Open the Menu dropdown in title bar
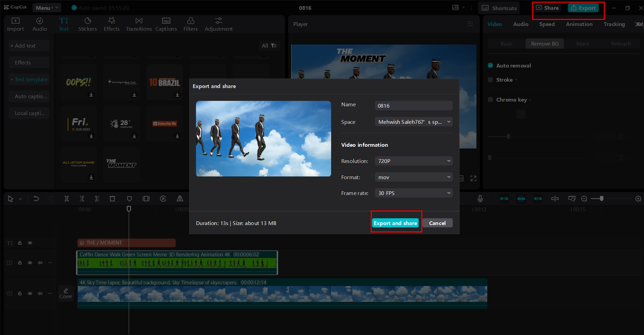Viewport: 644px width, 335px height. (46, 8)
